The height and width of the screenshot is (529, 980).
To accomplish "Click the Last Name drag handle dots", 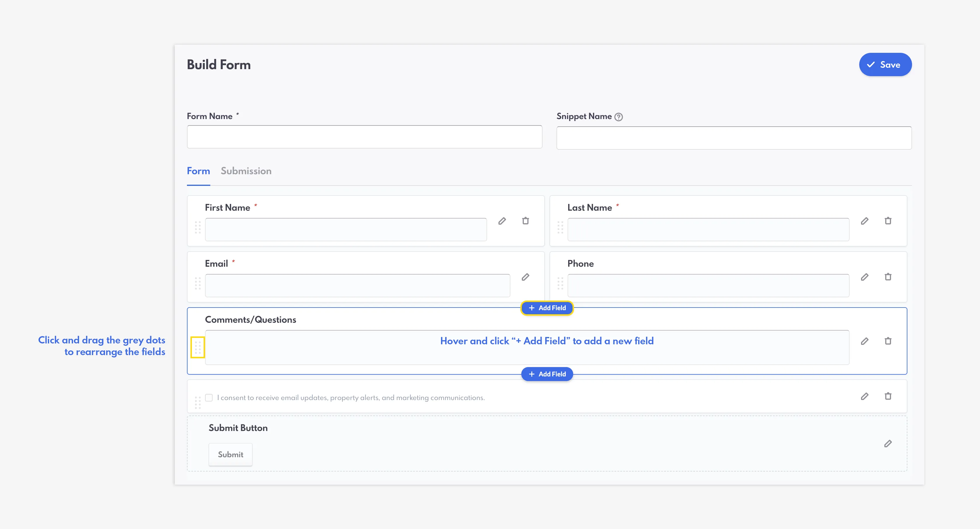I will tap(560, 227).
